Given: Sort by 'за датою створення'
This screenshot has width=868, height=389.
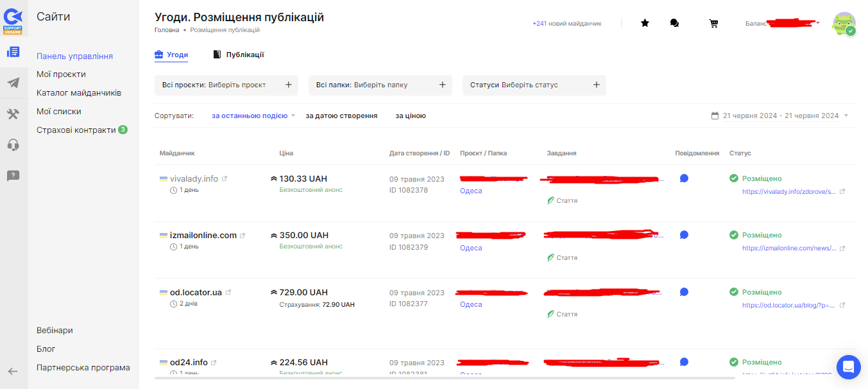Looking at the screenshot, I should tap(341, 116).
